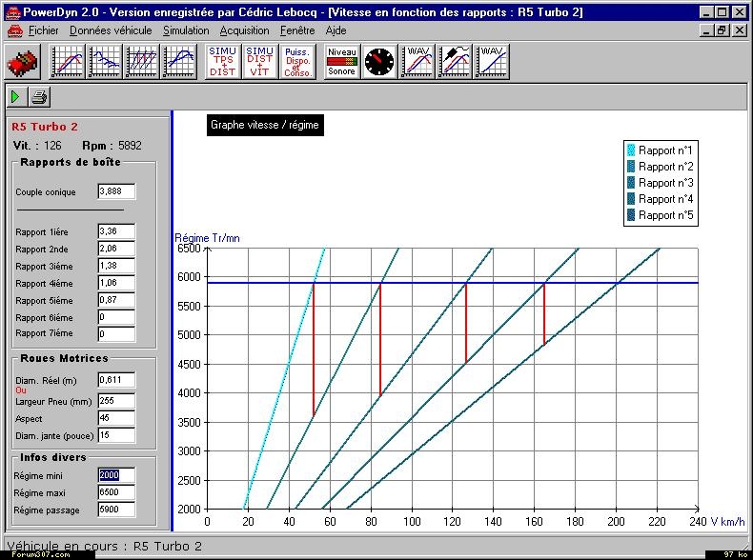Open the Simulation menu
753x560 pixels.
click(x=186, y=30)
